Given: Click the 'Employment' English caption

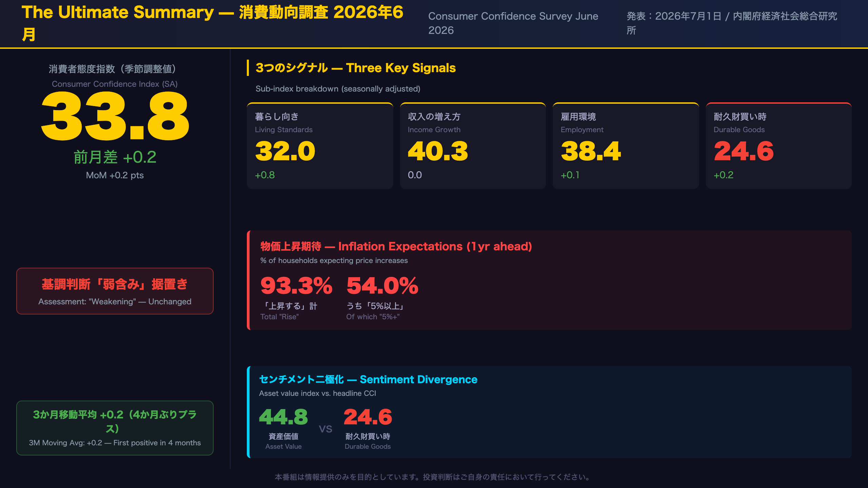Looking at the screenshot, I should pos(582,130).
